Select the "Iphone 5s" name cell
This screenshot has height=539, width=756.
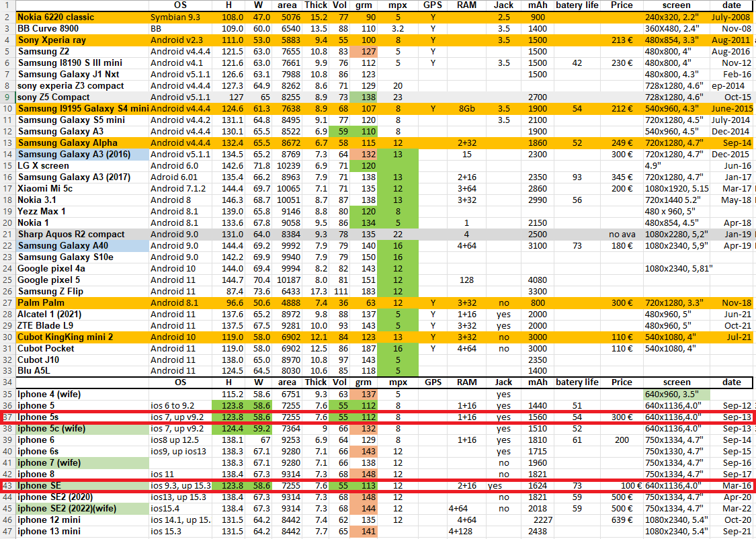point(83,417)
